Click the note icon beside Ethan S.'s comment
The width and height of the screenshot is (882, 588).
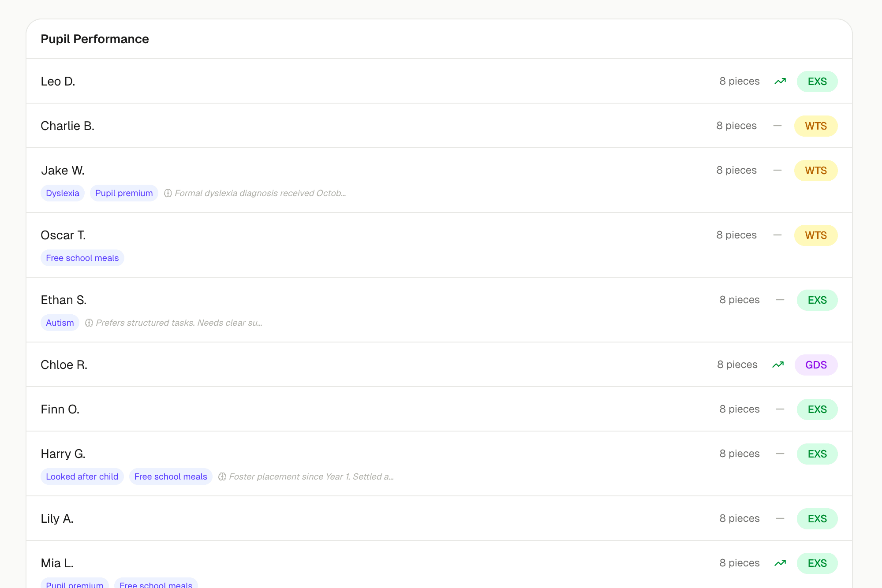[x=90, y=322]
